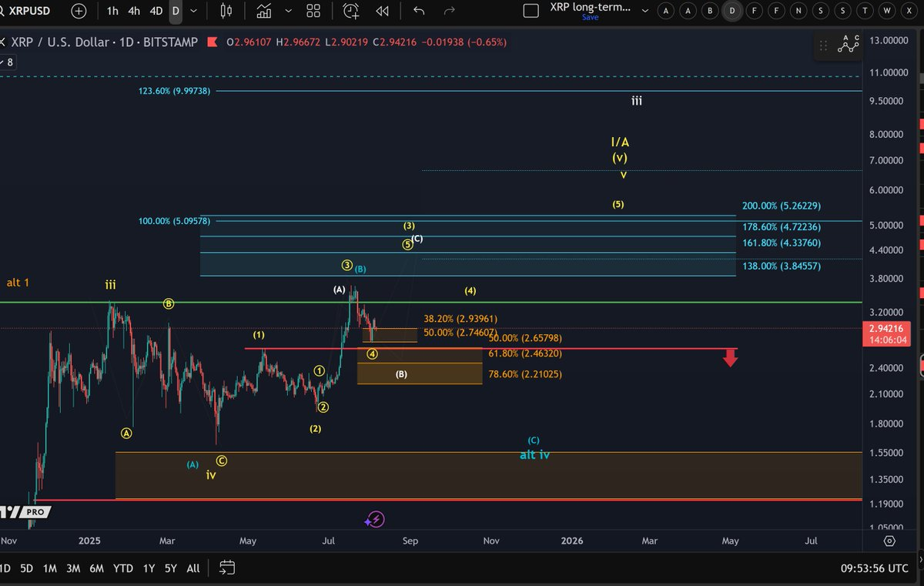Expand the time interval dropdown arrow
Image resolution: width=924 pixels, height=586 pixels.
[x=193, y=11]
